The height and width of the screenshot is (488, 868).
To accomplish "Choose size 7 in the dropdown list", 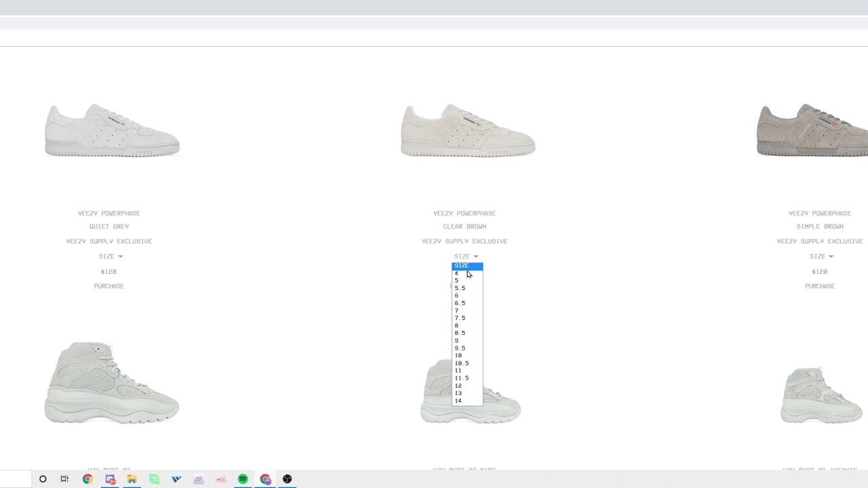I will click(x=467, y=310).
